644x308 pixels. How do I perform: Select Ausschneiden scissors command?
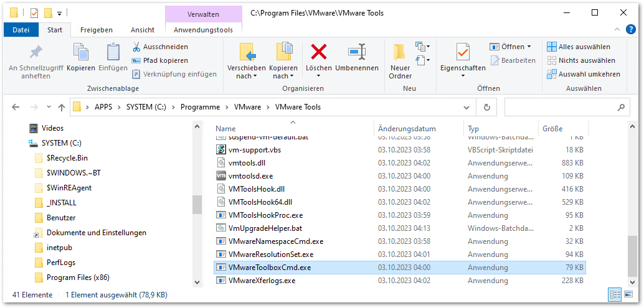tap(160, 47)
